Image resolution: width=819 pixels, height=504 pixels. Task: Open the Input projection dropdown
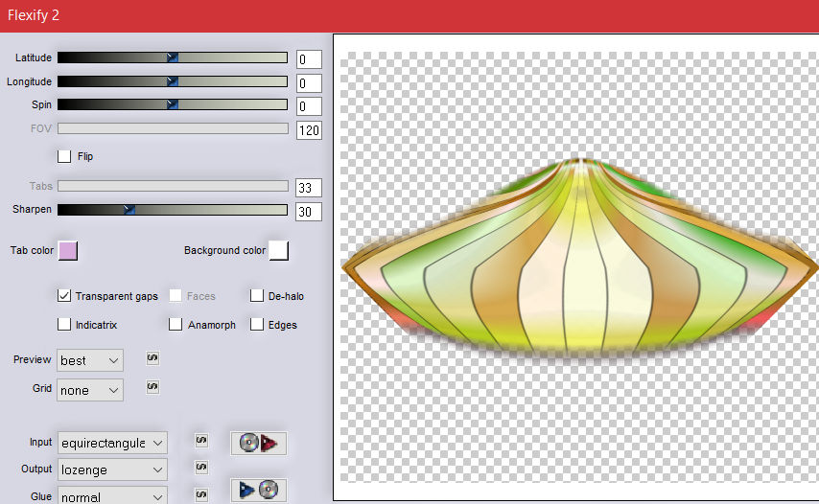[112, 443]
